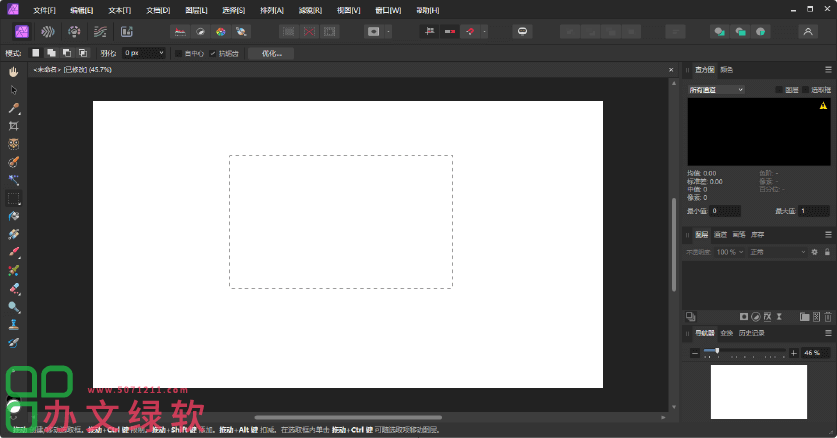Switch to the Tone Mapping persona
Image resolution: width=837 pixels, height=438 pixels.
(100, 31)
